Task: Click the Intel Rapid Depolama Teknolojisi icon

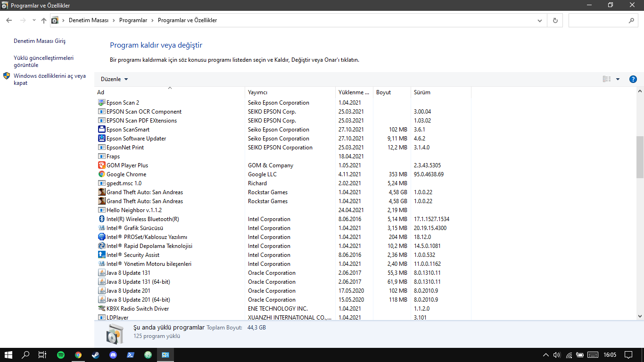Action: click(x=101, y=246)
